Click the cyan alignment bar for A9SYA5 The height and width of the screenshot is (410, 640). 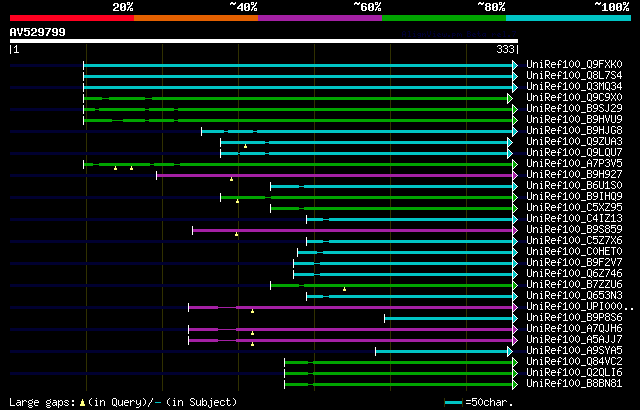[x=442, y=352]
